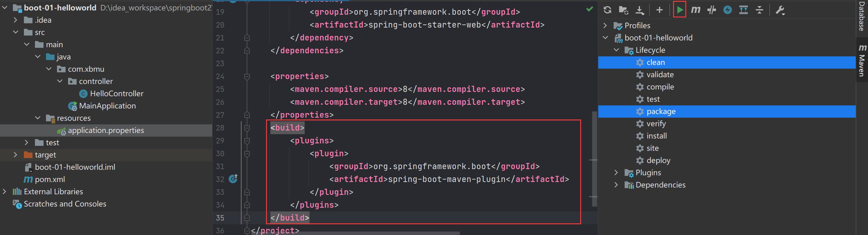
Task: Click spring-boot-starter-web artifactId text
Action: (425, 25)
